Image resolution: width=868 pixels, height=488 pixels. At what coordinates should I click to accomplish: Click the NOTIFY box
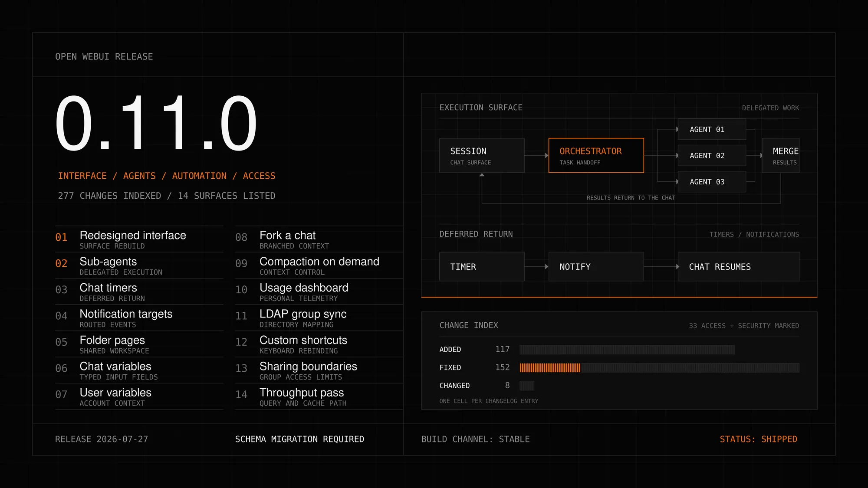click(x=596, y=266)
